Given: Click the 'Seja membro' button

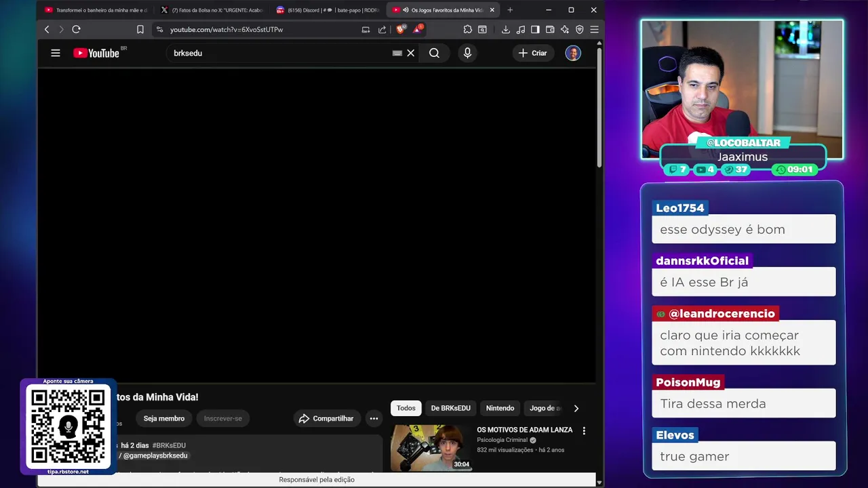Looking at the screenshot, I should pyautogui.click(x=164, y=418).
